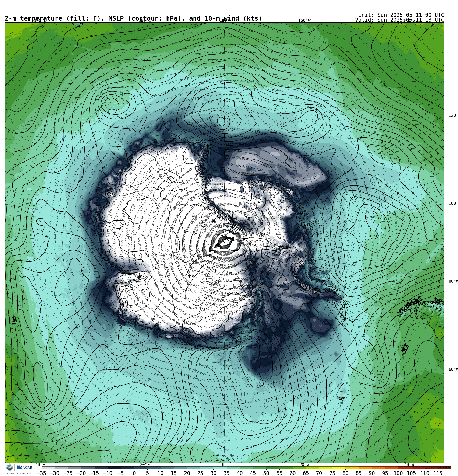Click the colorbar label '100'
Viewport: 458px width, 476px height.
pos(398,473)
